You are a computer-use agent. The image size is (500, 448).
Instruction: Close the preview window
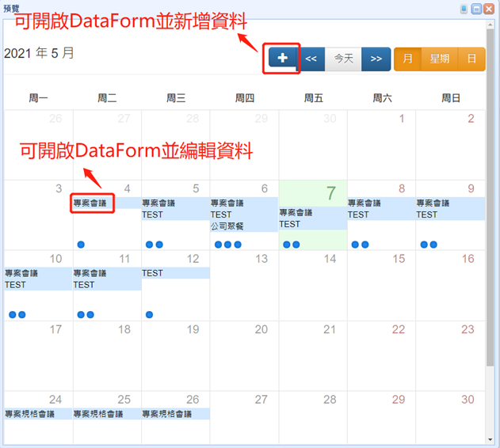coord(490,8)
